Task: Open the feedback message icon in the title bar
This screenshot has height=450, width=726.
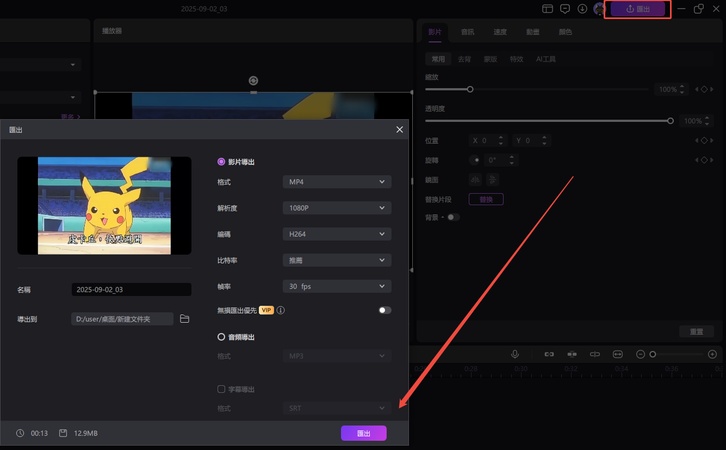Action: [x=565, y=9]
